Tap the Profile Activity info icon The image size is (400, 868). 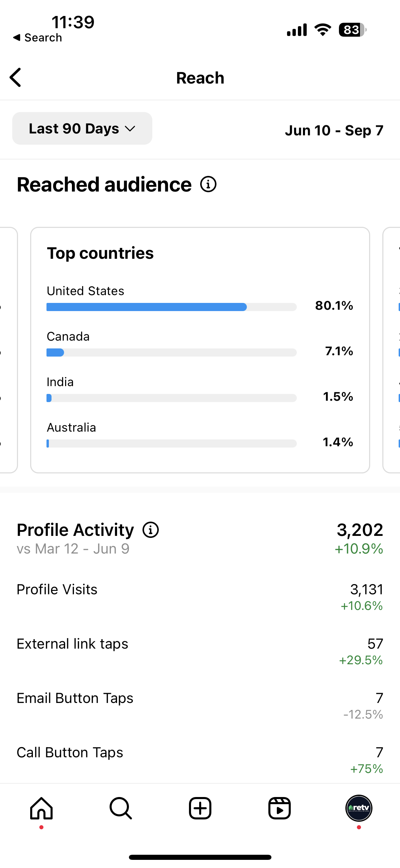[151, 530]
